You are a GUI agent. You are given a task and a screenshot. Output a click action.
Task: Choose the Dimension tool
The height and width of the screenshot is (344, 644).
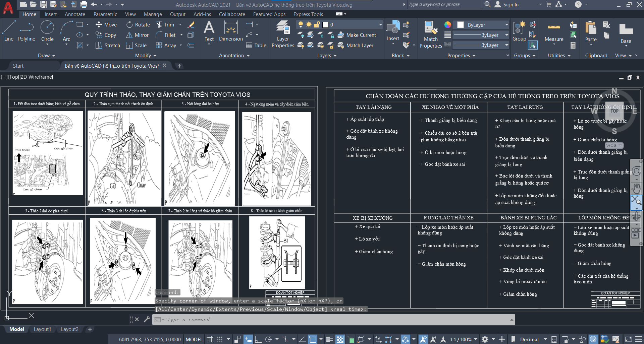(231, 31)
